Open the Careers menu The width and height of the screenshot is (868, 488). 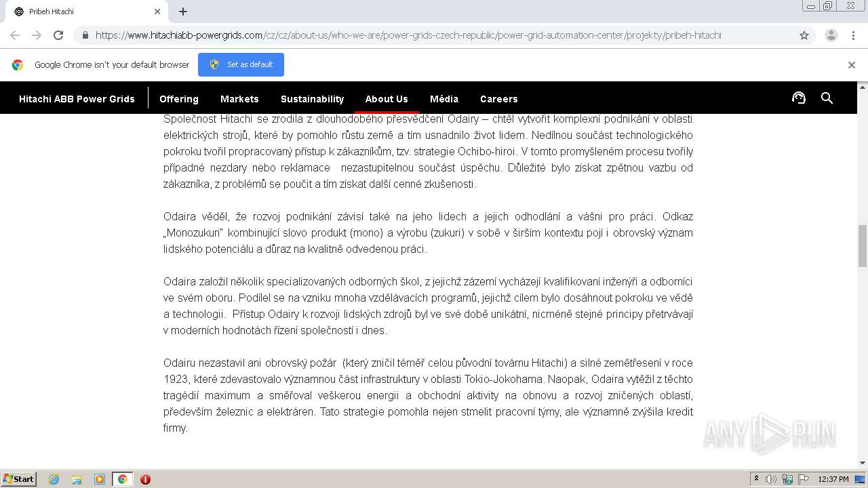pyautogui.click(x=499, y=99)
